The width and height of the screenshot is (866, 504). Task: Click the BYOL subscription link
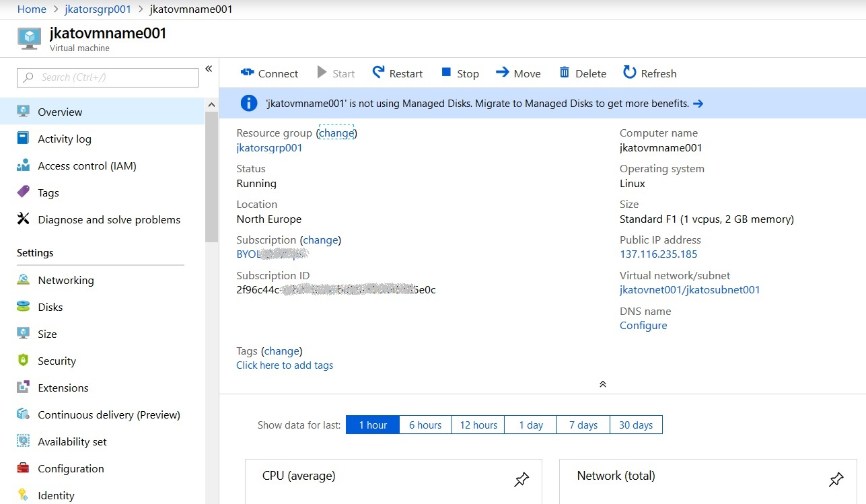(x=273, y=254)
